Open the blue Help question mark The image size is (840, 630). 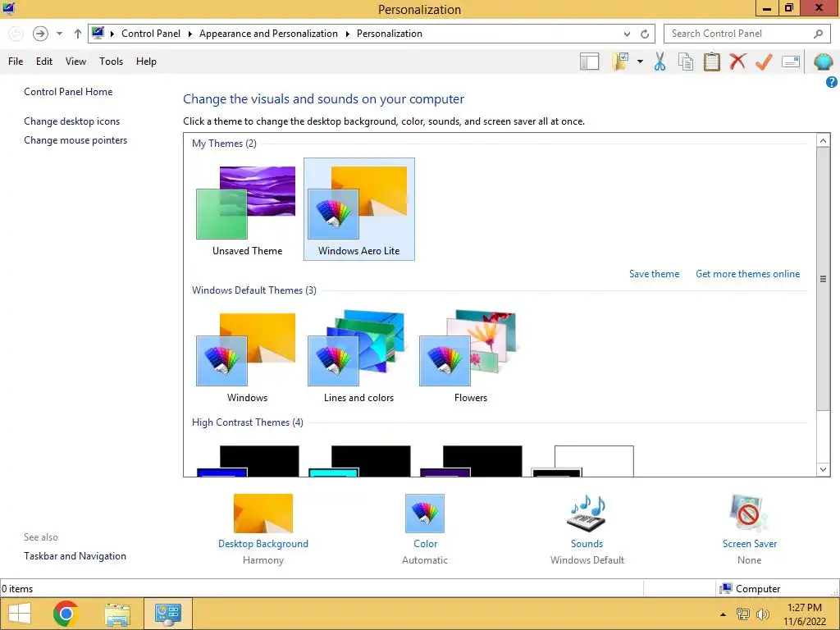tap(832, 82)
